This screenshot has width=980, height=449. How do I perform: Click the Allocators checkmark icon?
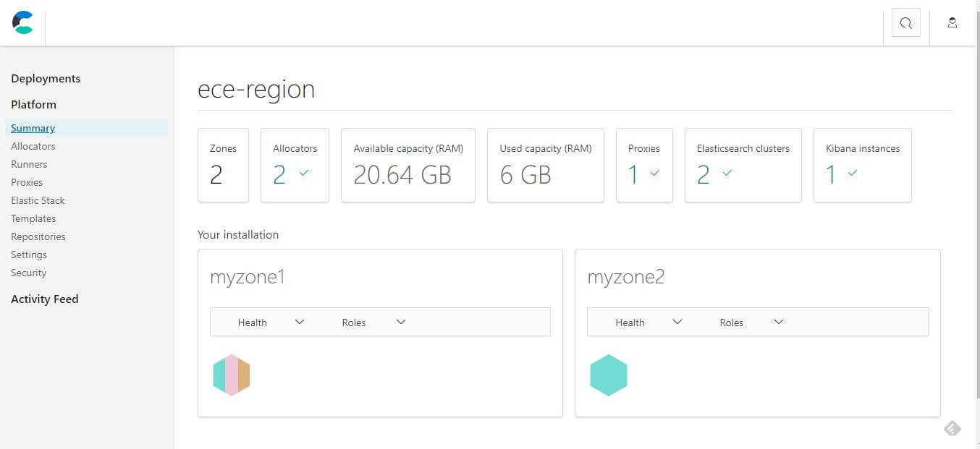(304, 174)
